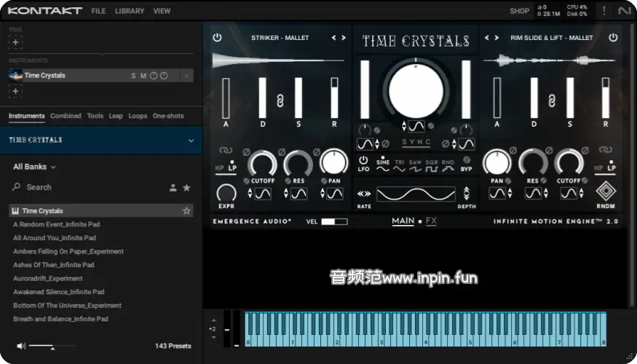Add a new tool with the TOOL plus button
The width and height of the screenshot is (637, 364).
[15, 42]
